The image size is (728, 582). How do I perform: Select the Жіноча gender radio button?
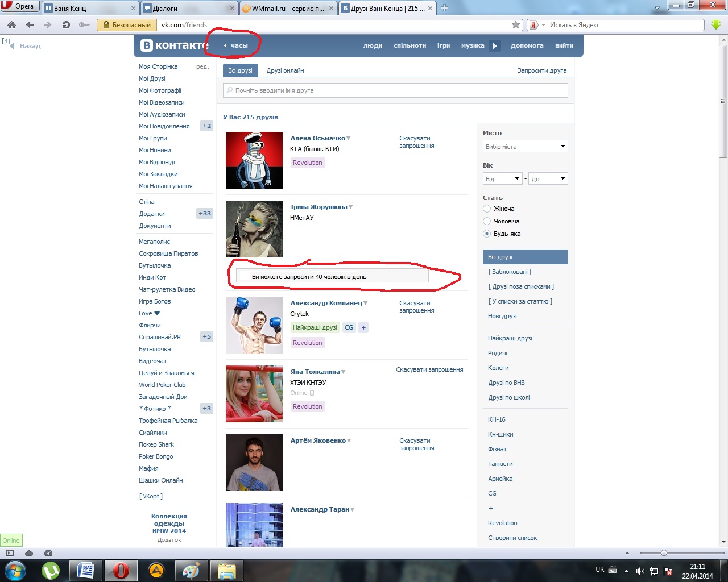click(x=487, y=209)
